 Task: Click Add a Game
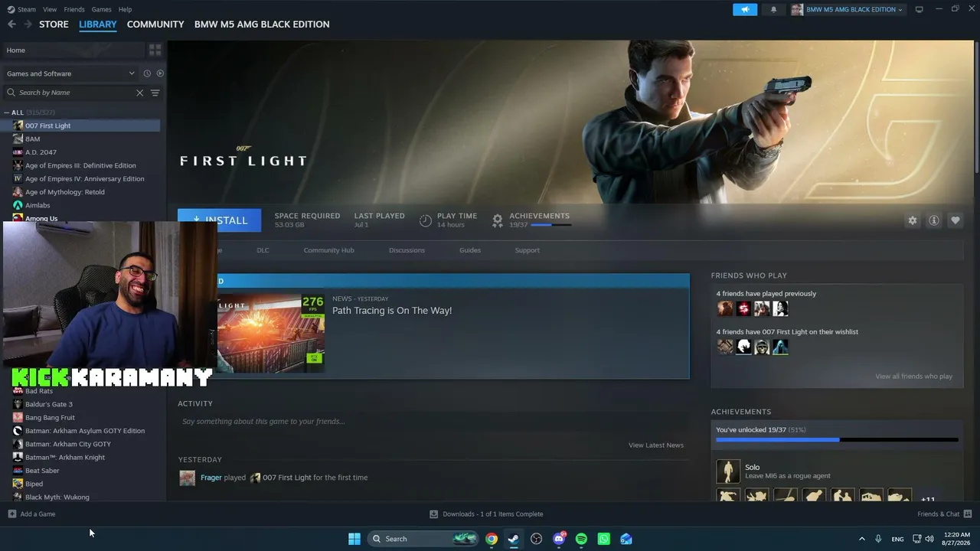coord(31,514)
